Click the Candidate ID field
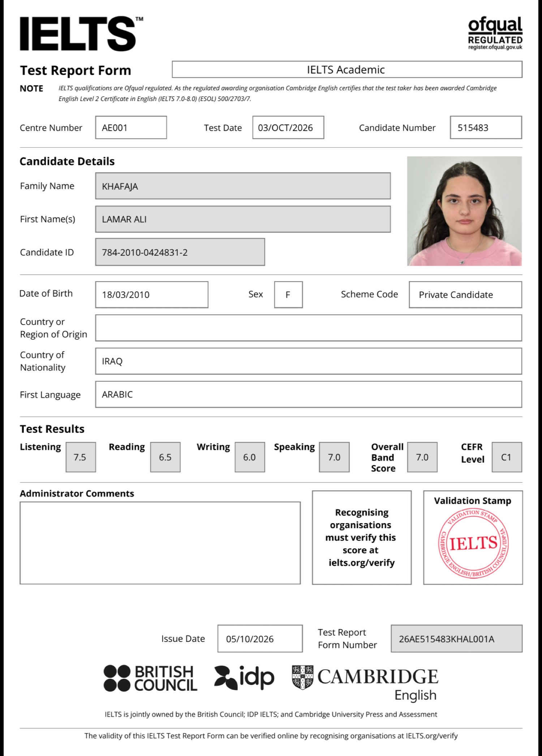Image resolution: width=542 pixels, height=756 pixels. [x=180, y=252]
